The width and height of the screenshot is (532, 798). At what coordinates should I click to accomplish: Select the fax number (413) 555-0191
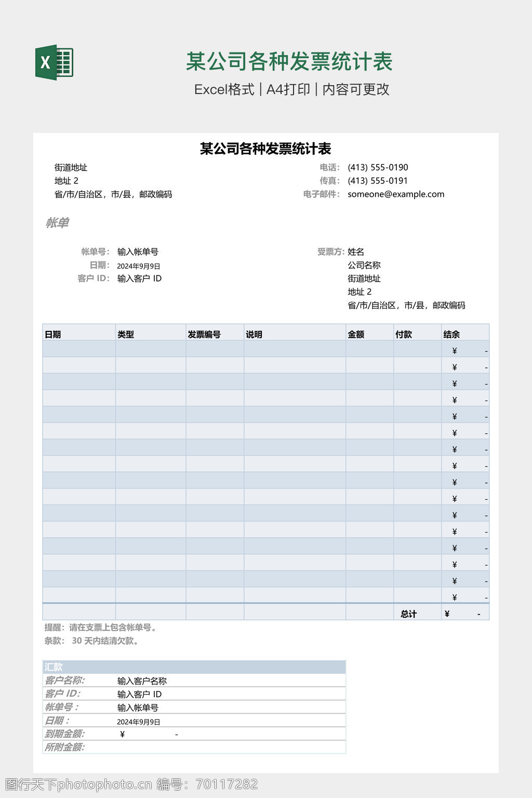tap(378, 181)
